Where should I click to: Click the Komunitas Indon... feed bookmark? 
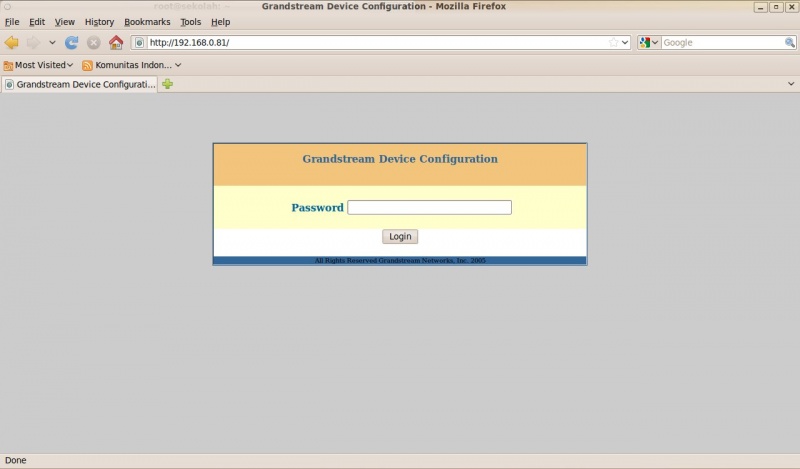coord(132,65)
